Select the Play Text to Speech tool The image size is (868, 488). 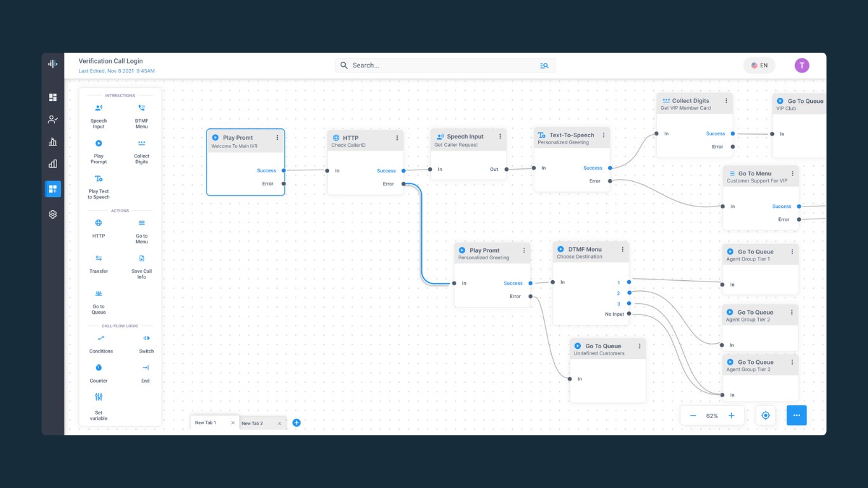[x=98, y=187]
